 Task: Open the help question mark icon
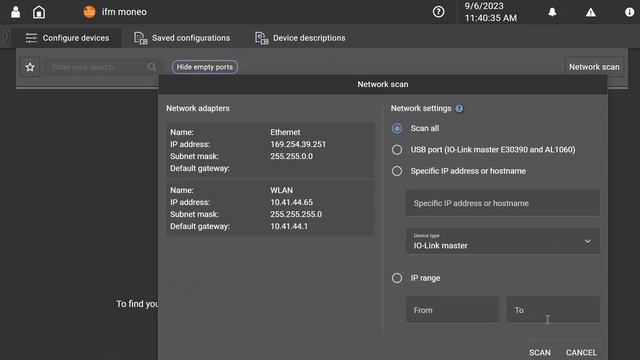point(438,12)
